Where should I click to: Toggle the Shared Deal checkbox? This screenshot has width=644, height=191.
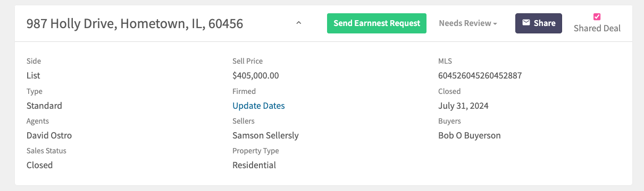(597, 16)
